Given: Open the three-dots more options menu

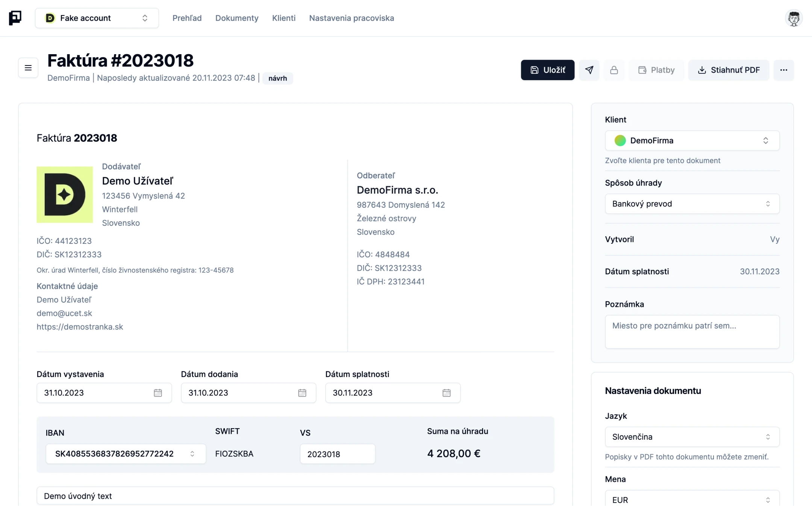Looking at the screenshot, I should point(783,70).
